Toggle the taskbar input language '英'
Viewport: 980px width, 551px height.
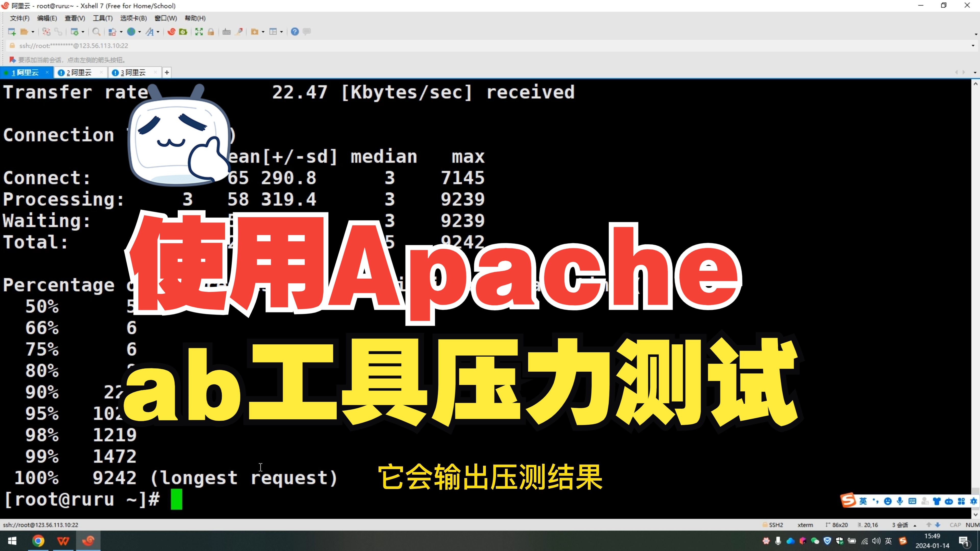point(888,541)
